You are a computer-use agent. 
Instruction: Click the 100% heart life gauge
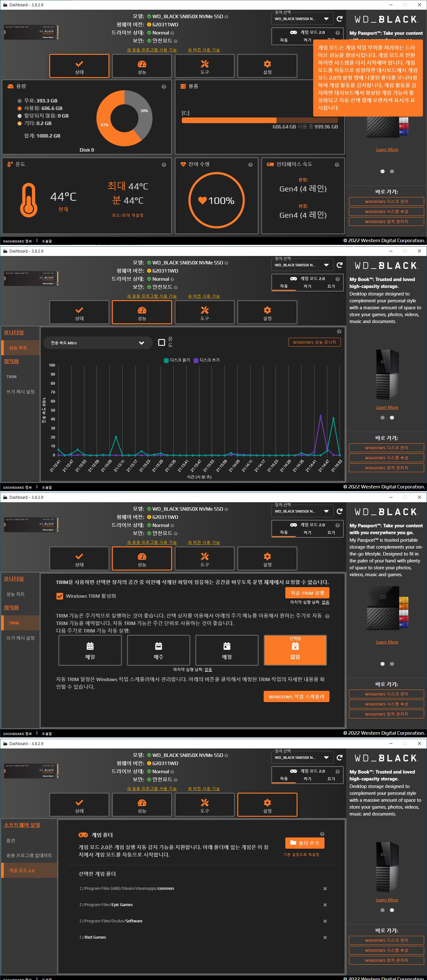point(216,200)
